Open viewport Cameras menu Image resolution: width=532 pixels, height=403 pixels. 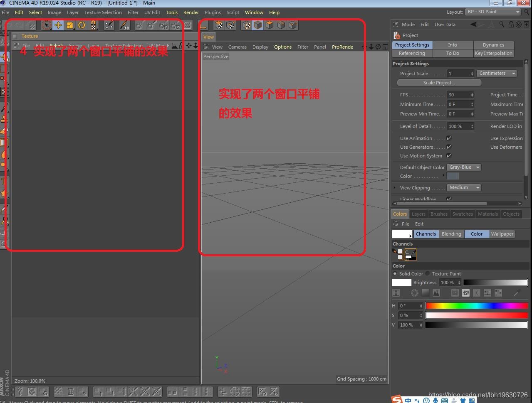pos(238,47)
